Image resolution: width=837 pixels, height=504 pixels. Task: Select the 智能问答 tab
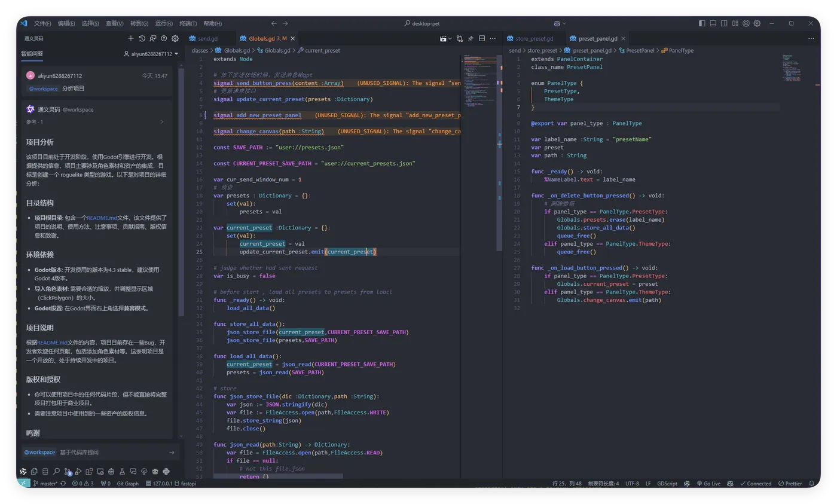coord(32,54)
